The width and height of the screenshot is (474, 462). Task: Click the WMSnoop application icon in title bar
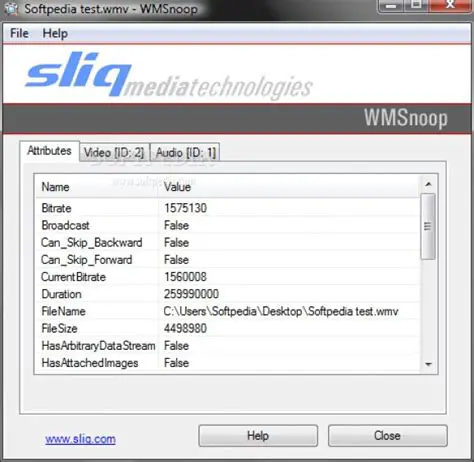click(12, 8)
